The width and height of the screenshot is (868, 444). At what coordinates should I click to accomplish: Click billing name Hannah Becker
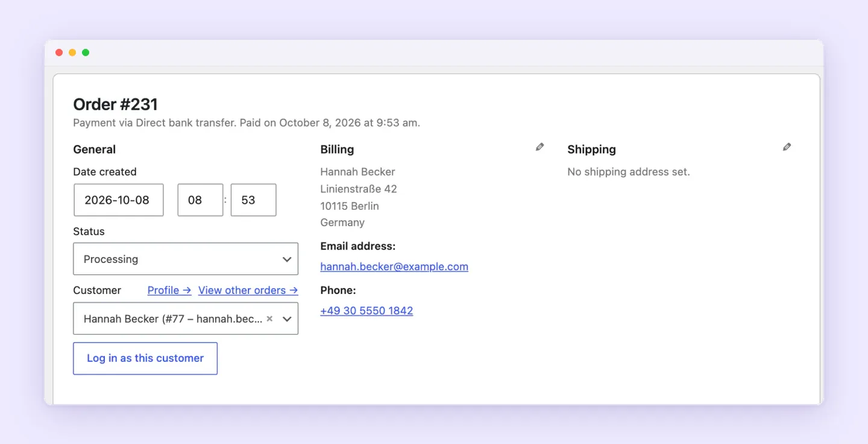[357, 172]
